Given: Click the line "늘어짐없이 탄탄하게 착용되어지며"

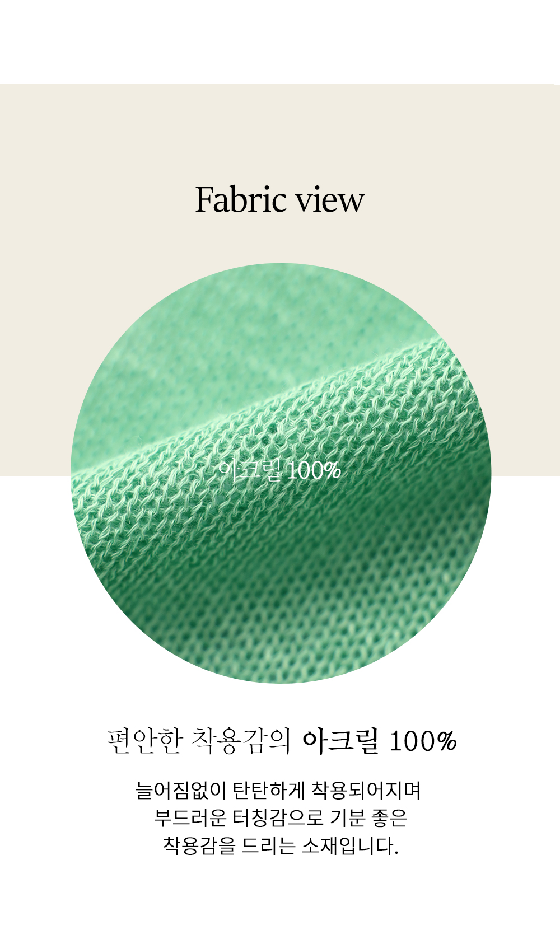Looking at the screenshot, I should pyautogui.click(x=278, y=790).
